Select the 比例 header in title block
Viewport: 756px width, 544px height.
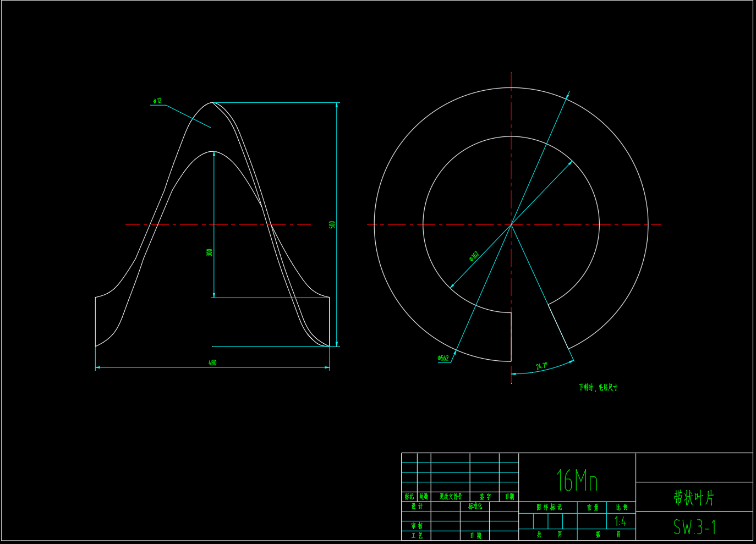point(621,507)
